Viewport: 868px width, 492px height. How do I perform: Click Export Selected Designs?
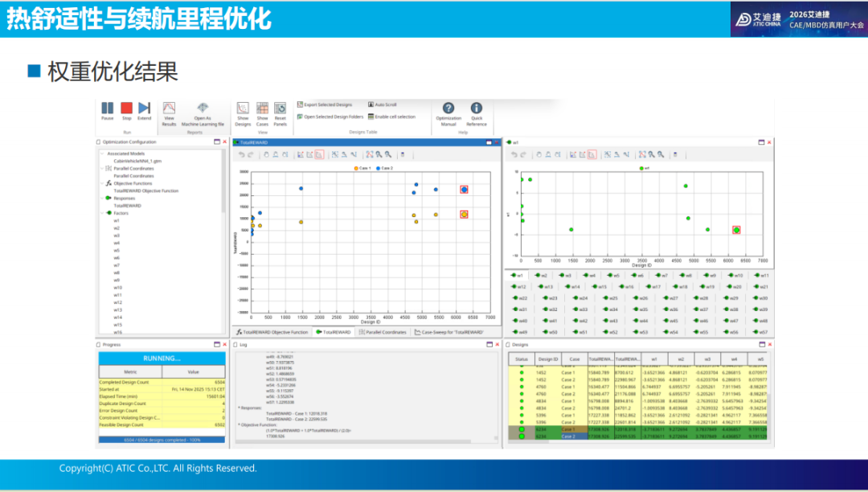coord(325,105)
